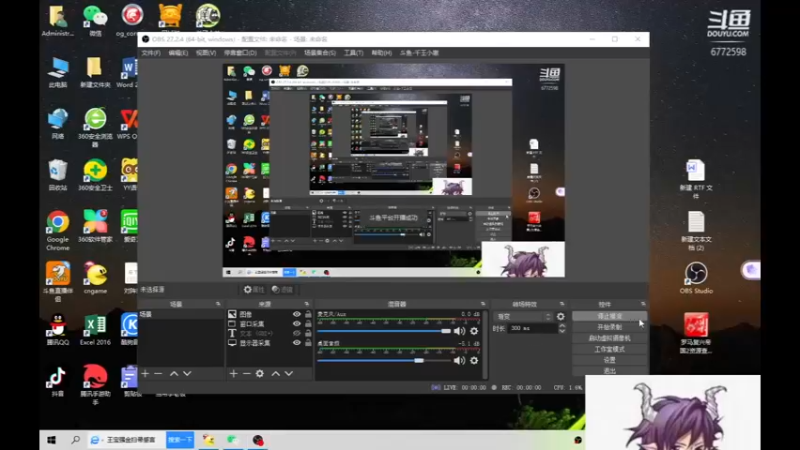Click 启动虚拟摄像机 virtual camera button
This screenshot has height=450, width=800.
pyautogui.click(x=609, y=338)
